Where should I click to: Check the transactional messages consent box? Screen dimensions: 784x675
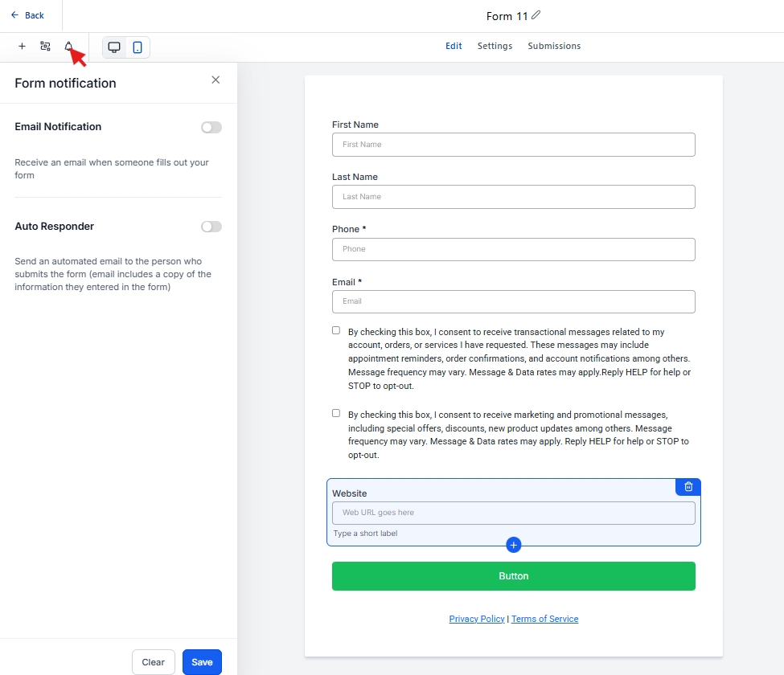point(336,330)
